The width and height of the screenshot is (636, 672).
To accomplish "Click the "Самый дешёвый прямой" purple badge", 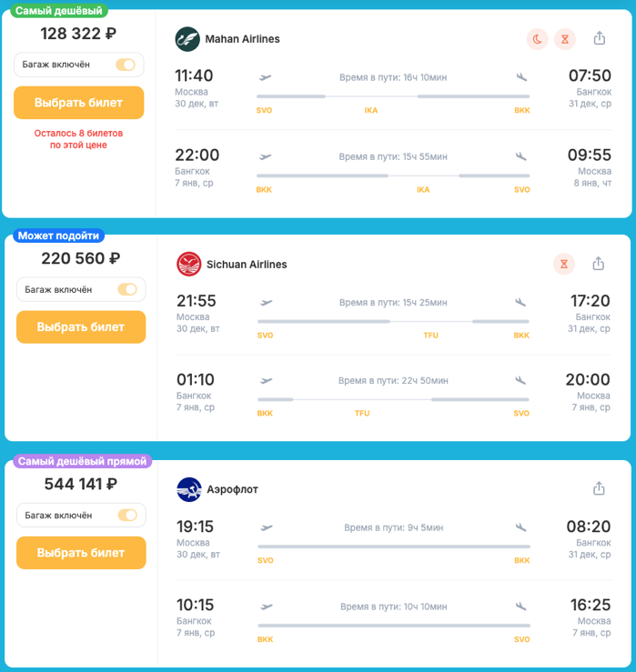I will point(82,461).
